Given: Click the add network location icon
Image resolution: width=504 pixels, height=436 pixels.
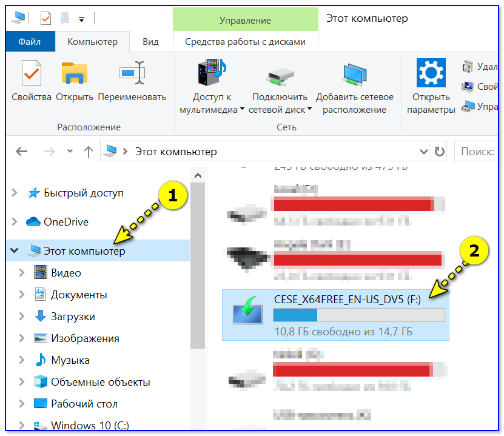Looking at the screenshot, I should [x=355, y=75].
